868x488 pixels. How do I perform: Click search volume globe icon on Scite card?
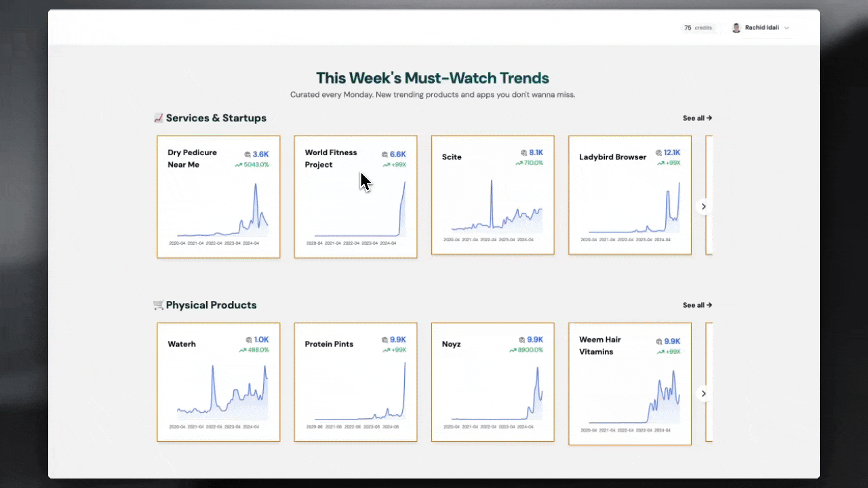[524, 153]
